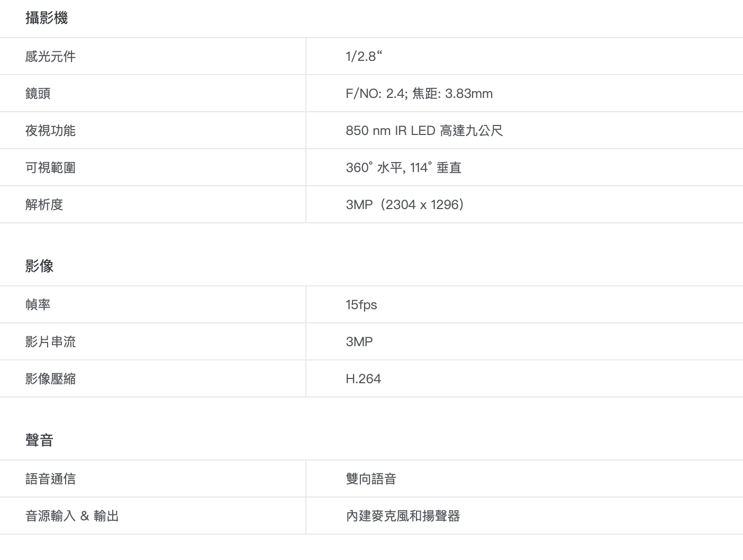Click the 影像壓縮 row label
The height and width of the screenshot is (560, 743).
[50, 379]
